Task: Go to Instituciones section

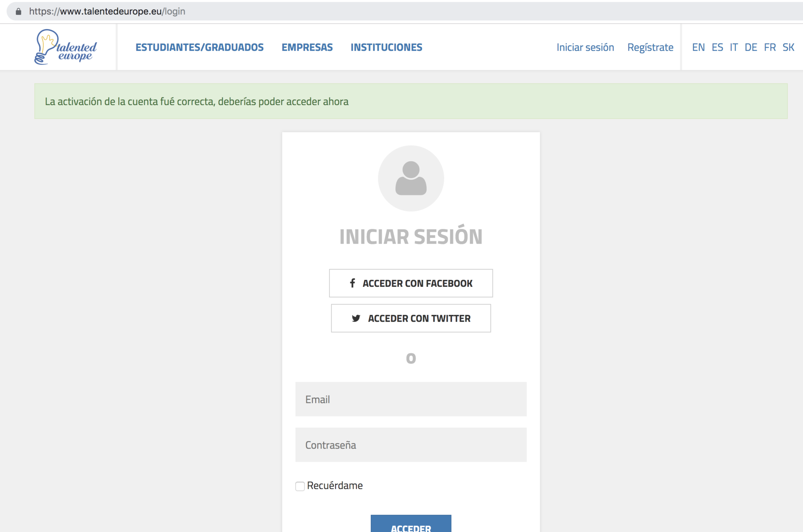Action: pyautogui.click(x=386, y=47)
